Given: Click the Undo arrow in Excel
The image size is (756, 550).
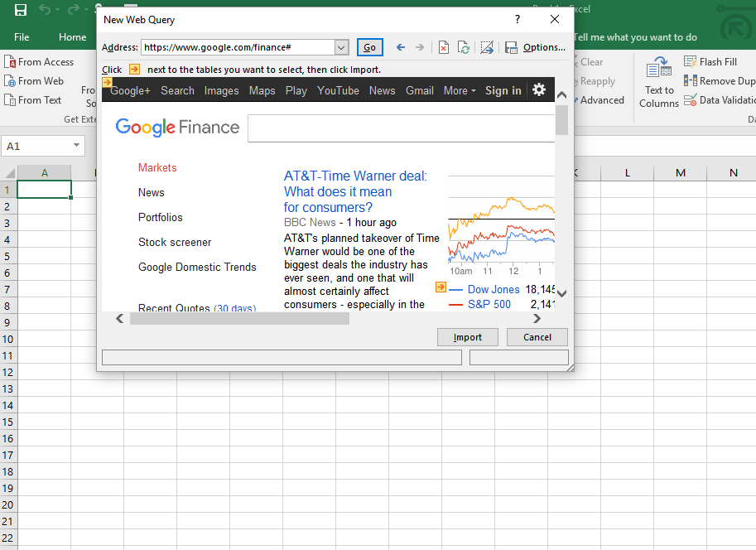Looking at the screenshot, I should click(x=45, y=10).
